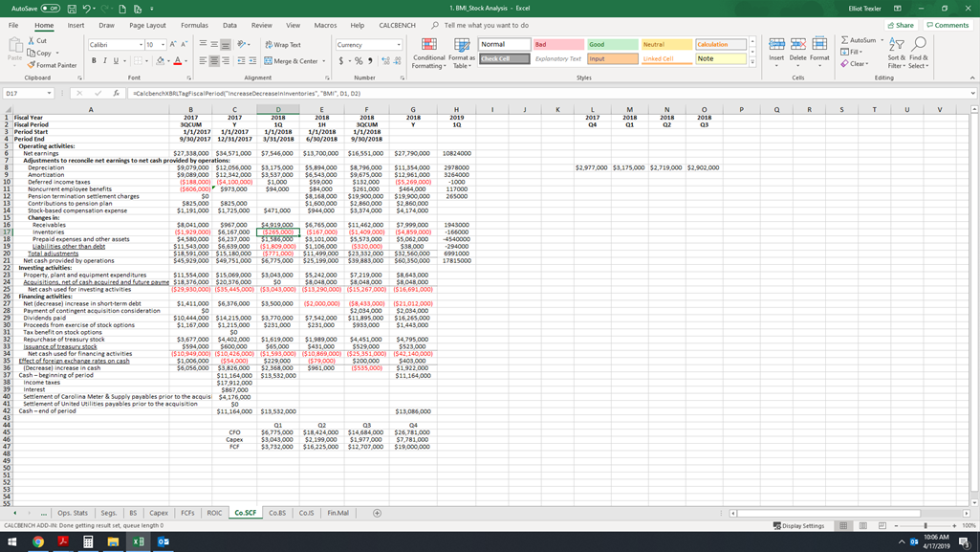Apply accounting dollar format
This screenshot has width=980, height=552.
coord(340,61)
